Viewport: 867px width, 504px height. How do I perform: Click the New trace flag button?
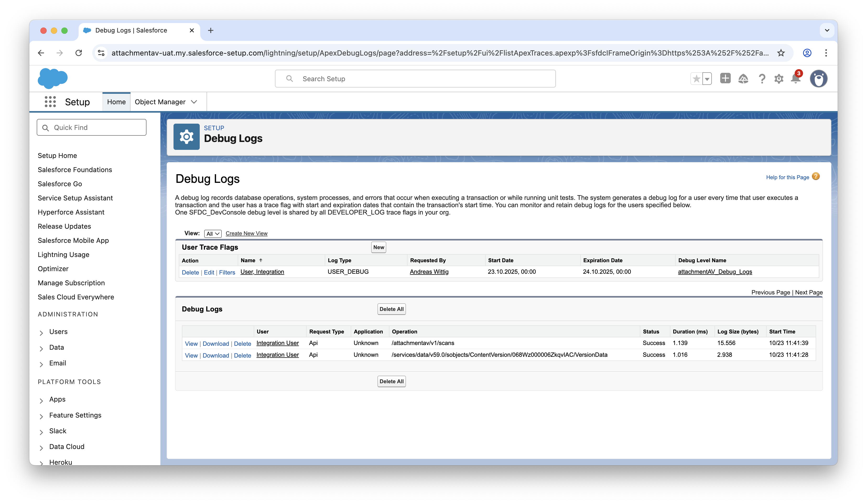click(x=378, y=247)
